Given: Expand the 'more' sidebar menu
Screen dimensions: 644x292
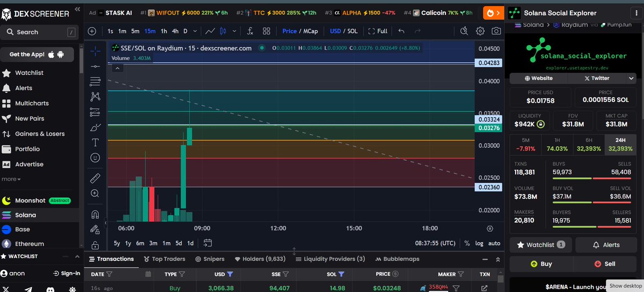Looking at the screenshot, I should [11, 179].
